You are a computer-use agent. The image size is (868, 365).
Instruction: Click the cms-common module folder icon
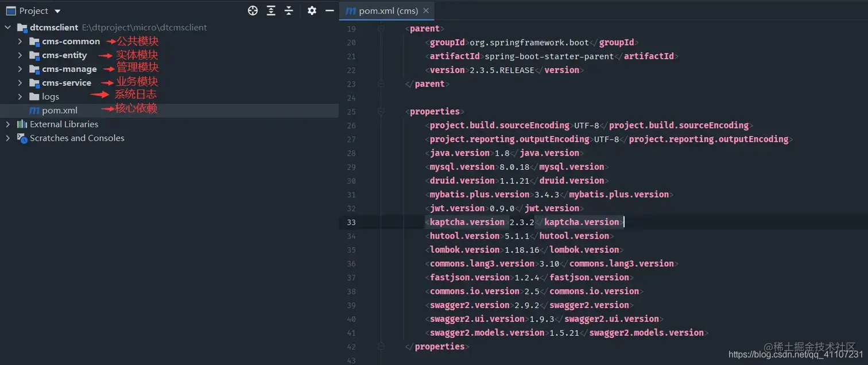[34, 41]
